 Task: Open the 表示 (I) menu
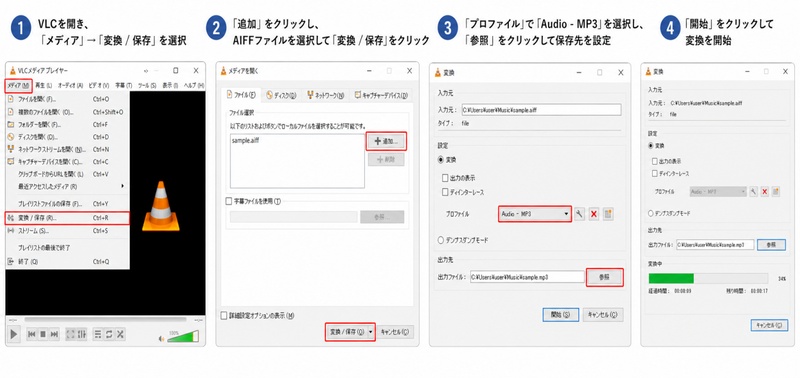(x=170, y=85)
